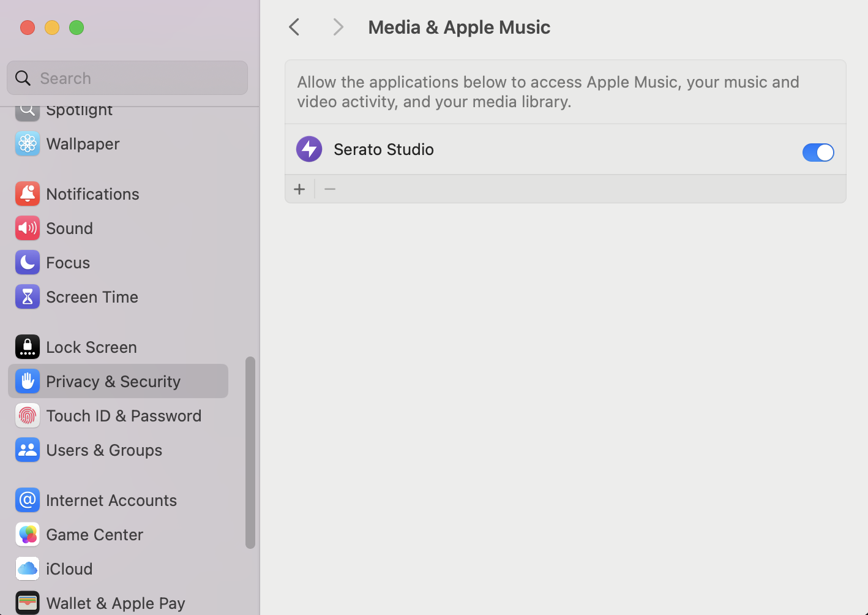Click the magnifying glass search icon
The image size is (868, 615).
point(23,78)
